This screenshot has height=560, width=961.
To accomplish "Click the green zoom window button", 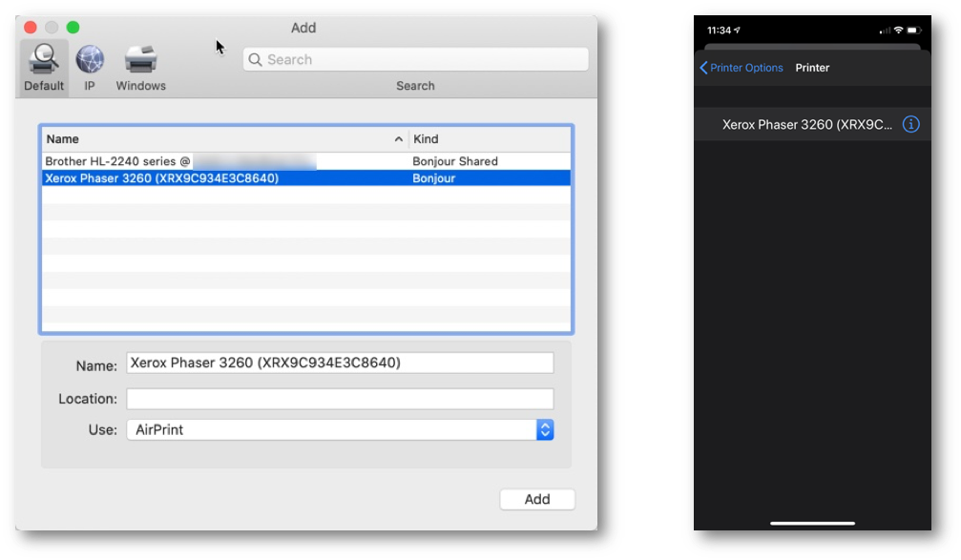I will [x=73, y=28].
